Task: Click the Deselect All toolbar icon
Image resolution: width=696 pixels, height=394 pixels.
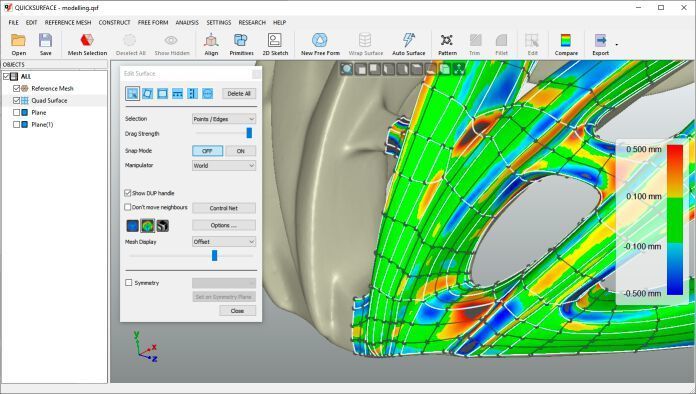Action: pyautogui.click(x=130, y=40)
